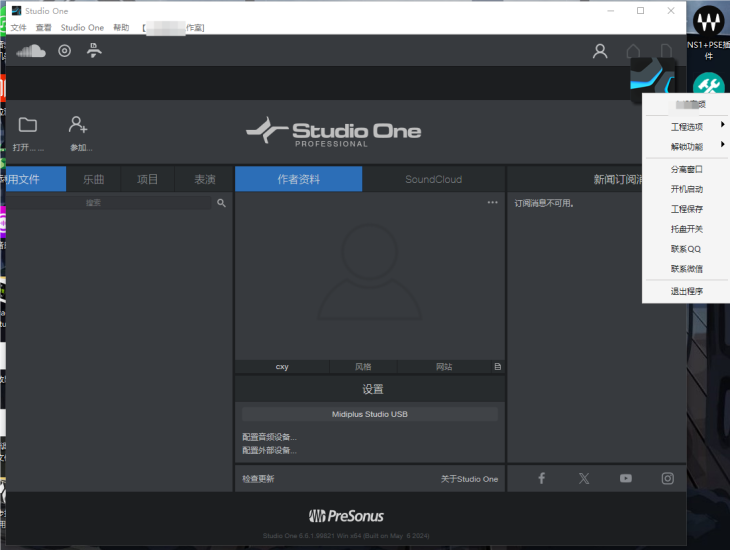Click the search magnifier icon in file browser
The image size is (730, 550).
coord(221,203)
